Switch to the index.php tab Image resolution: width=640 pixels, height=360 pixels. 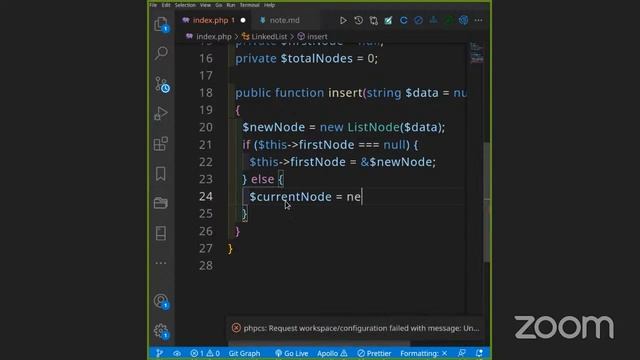point(211,20)
